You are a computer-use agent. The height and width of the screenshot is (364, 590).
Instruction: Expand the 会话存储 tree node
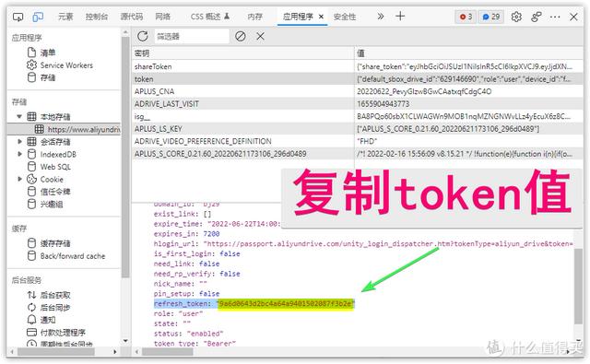pyautogui.click(x=19, y=142)
